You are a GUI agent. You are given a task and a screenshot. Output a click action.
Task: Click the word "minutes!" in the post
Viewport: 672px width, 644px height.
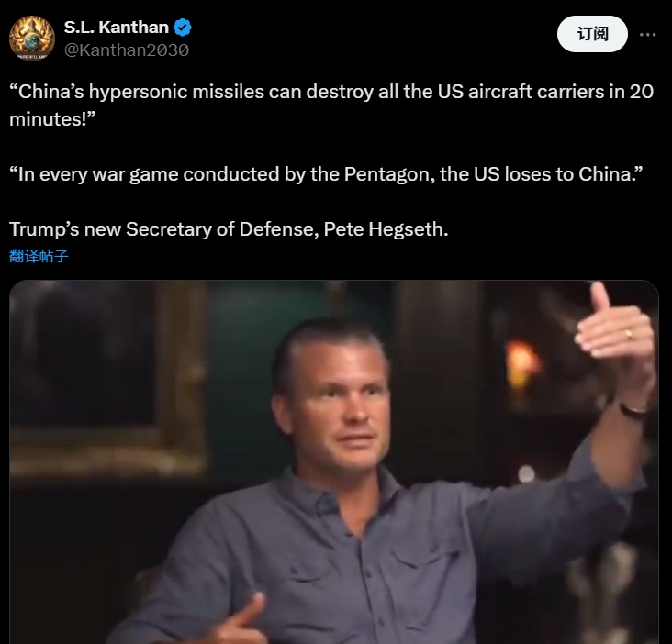pyautogui.click(x=51, y=119)
